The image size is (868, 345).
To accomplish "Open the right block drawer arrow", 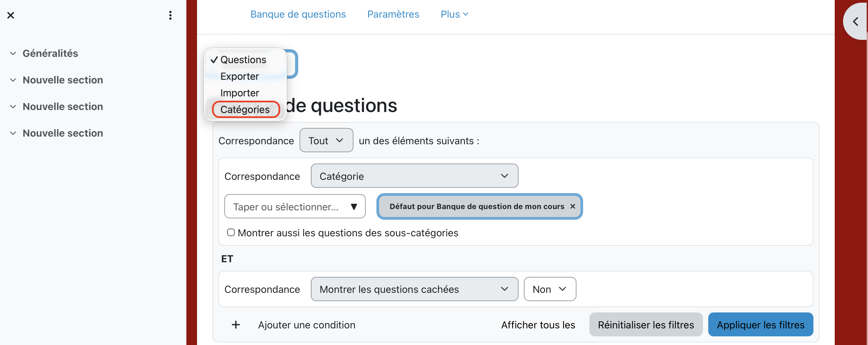I will point(855,22).
